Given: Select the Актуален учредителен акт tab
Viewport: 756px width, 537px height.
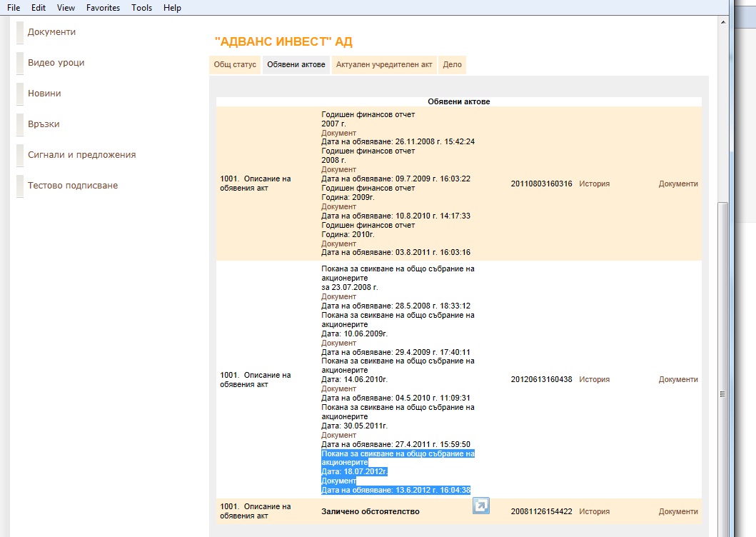Looking at the screenshot, I should 384,64.
